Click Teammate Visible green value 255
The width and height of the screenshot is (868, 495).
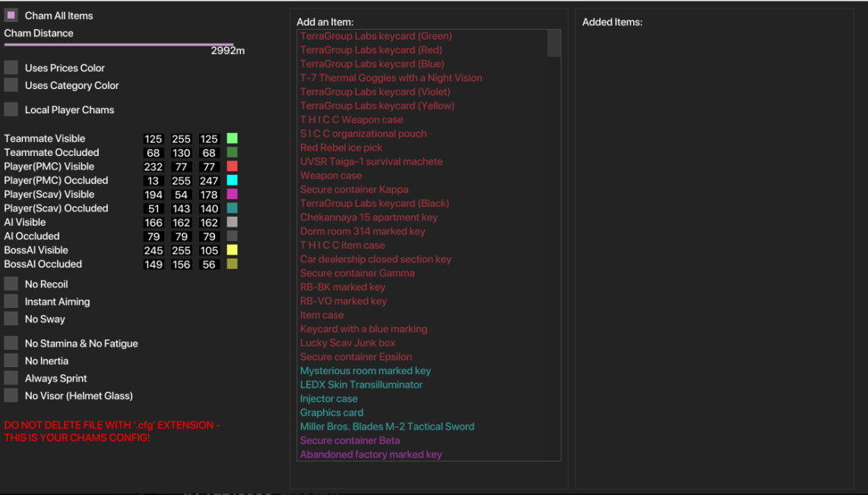click(181, 139)
